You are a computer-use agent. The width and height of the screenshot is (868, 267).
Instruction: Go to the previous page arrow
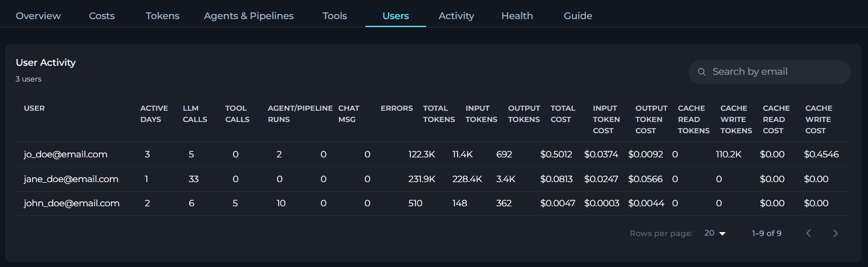pyautogui.click(x=809, y=233)
